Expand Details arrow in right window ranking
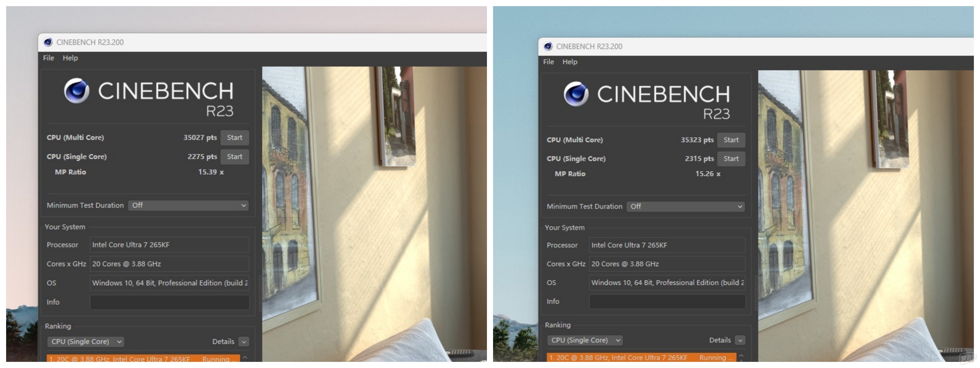 click(740, 340)
